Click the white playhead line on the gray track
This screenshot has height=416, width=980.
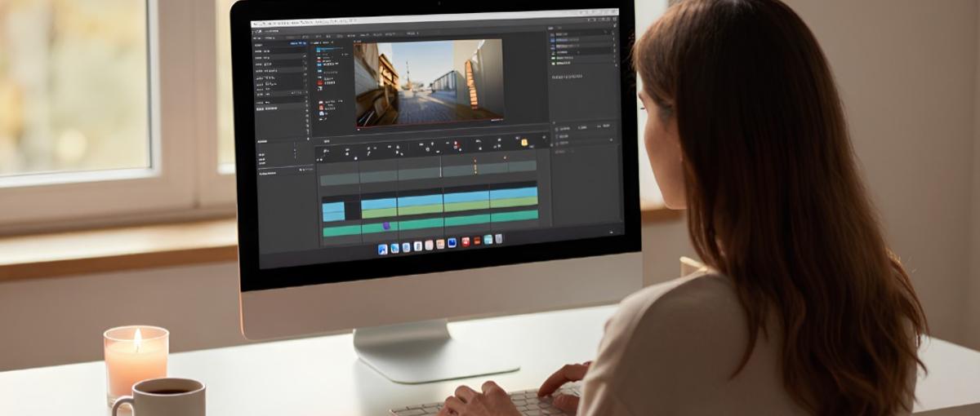[x=441, y=168]
